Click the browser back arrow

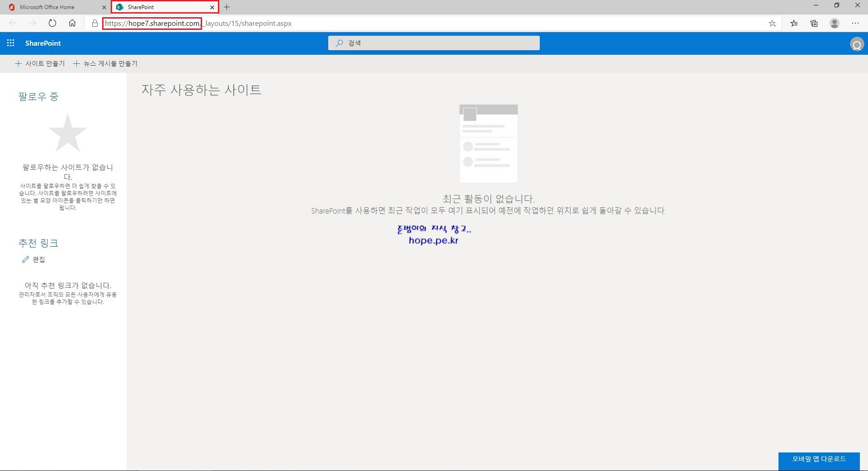point(13,23)
